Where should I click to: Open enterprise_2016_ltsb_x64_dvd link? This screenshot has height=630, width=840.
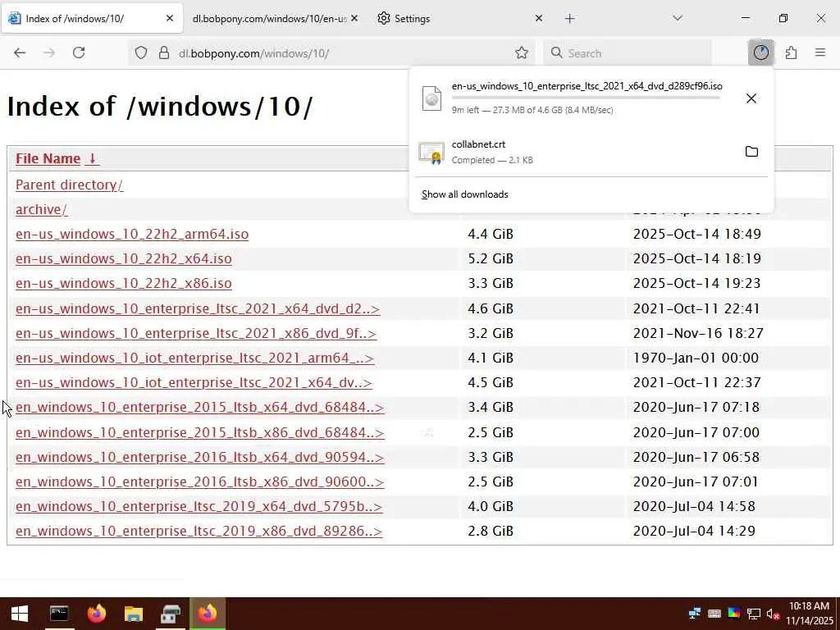[200, 458]
